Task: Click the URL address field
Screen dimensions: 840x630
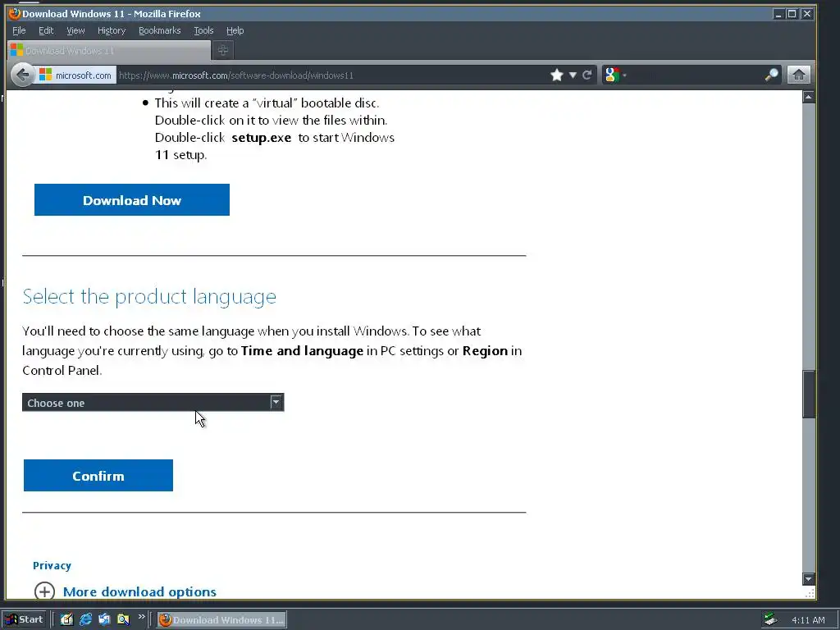Action: [x=332, y=75]
